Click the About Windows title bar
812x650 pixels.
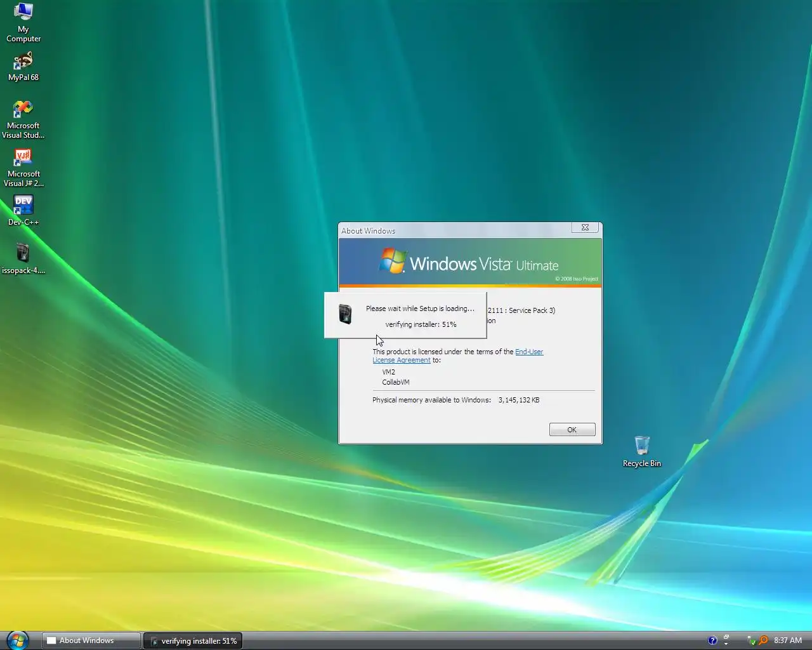454,230
